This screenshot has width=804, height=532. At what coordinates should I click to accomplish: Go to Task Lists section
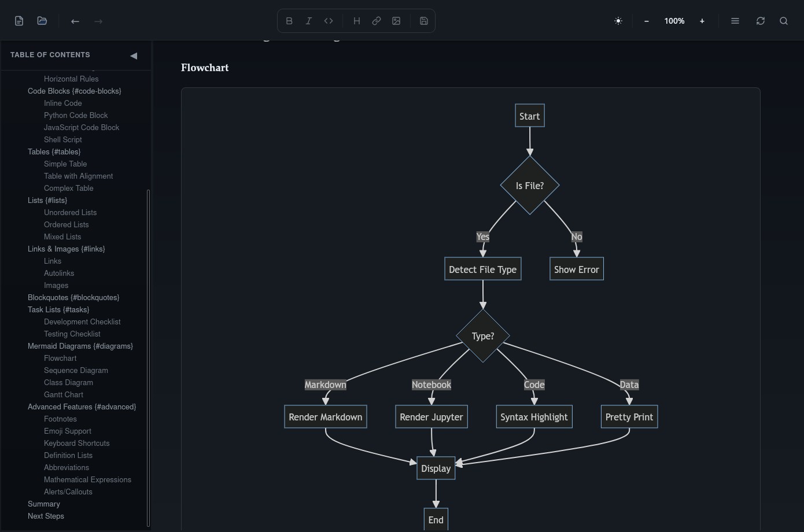tap(58, 309)
